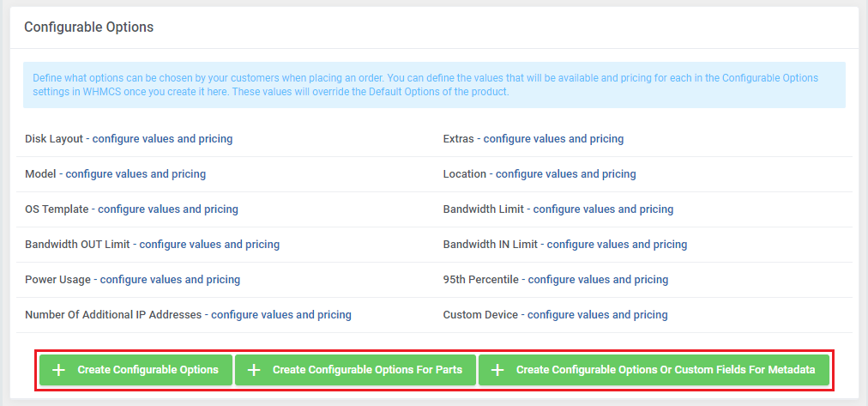Open Bandwidth IN Limit configure pricing link

click(x=617, y=244)
